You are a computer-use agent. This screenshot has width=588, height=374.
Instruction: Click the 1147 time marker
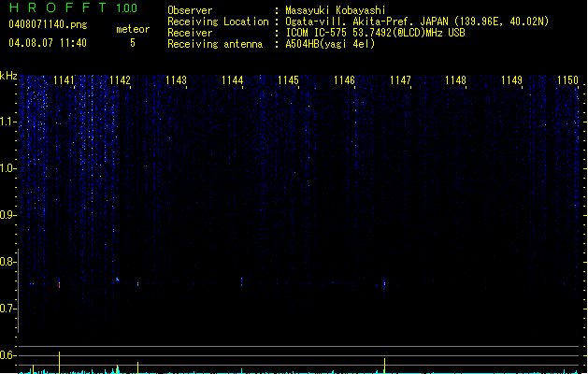pyautogui.click(x=400, y=80)
